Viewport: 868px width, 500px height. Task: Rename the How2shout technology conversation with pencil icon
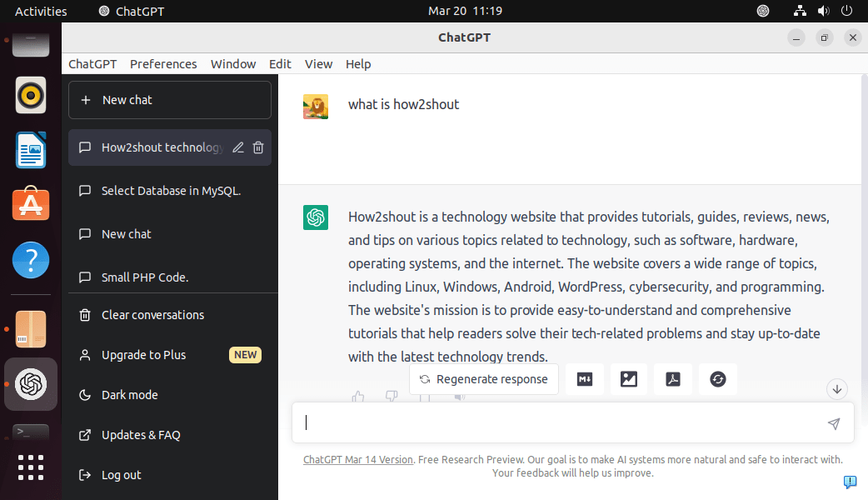237,147
